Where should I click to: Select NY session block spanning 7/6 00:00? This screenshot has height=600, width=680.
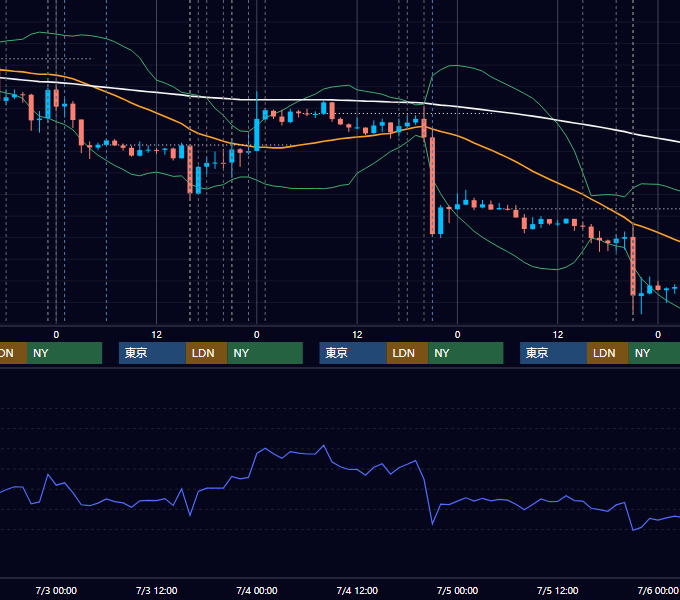(654, 353)
